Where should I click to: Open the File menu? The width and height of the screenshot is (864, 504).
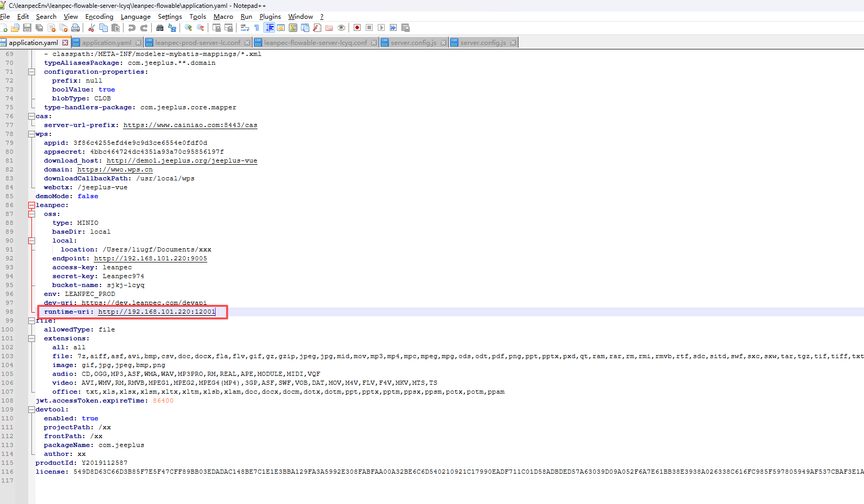(x=5, y=17)
